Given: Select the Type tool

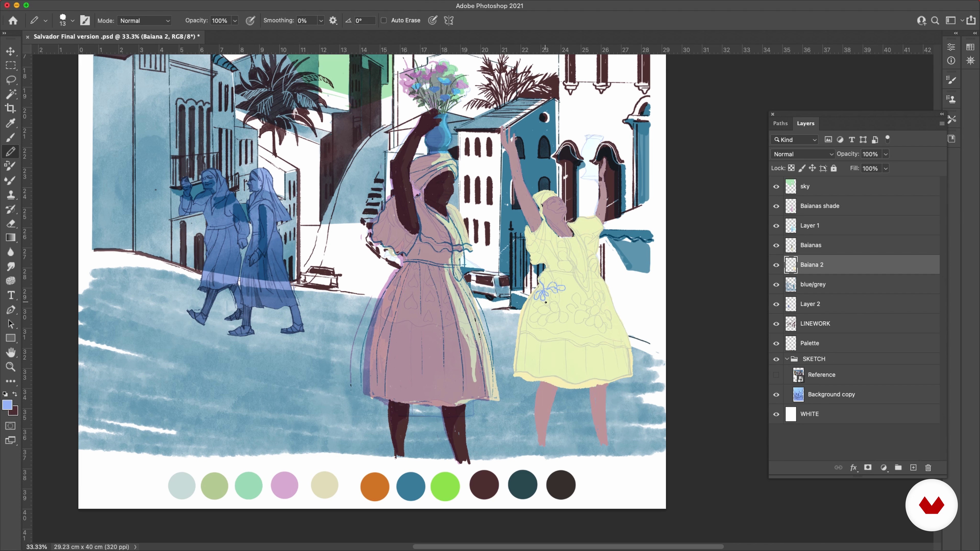Looking at the screenshot, I should point(10,295).
